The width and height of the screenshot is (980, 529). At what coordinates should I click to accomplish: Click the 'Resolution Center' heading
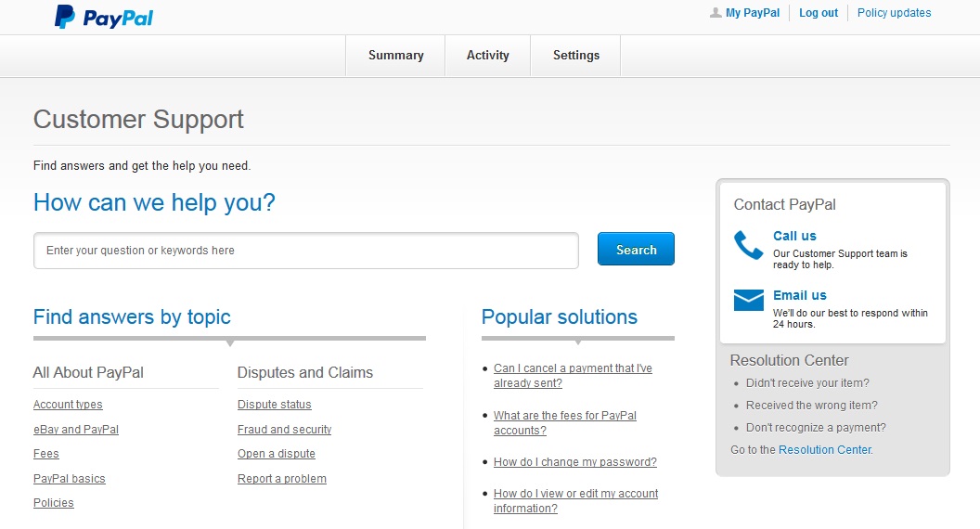pyautogui.click(x=790, y=360)
